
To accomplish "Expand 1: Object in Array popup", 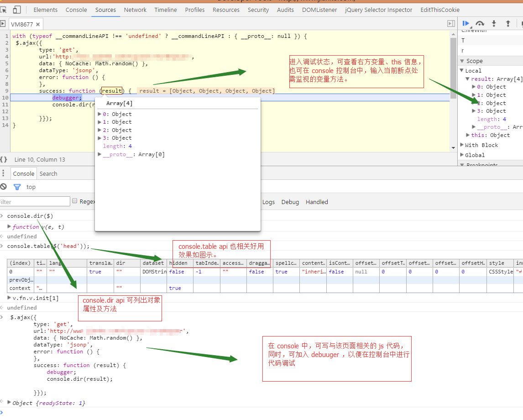I will coord(99,122).
